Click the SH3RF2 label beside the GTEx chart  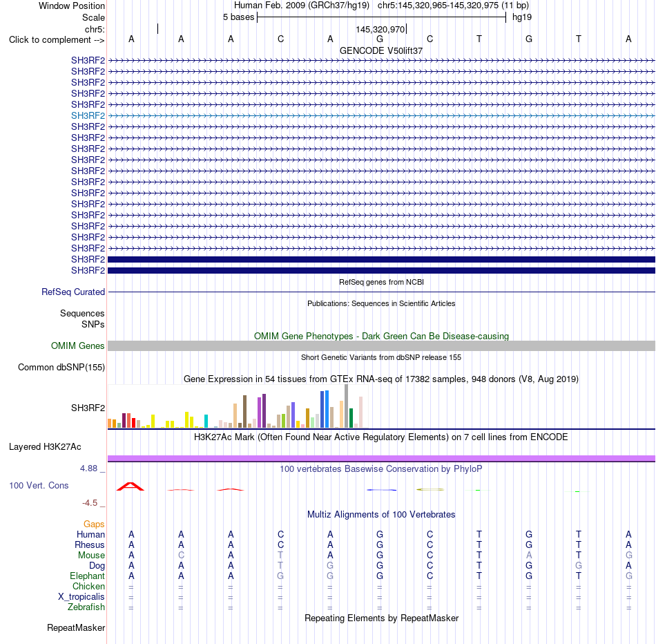88,408
